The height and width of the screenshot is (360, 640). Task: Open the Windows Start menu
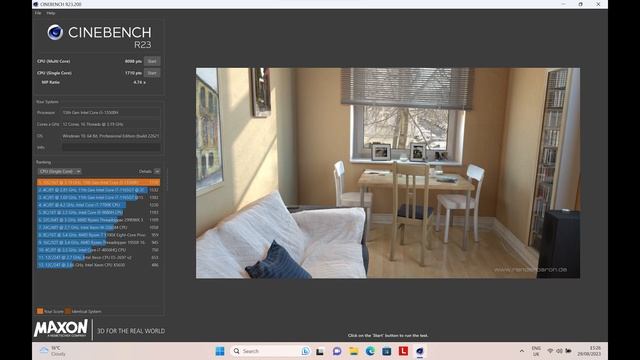220,351
